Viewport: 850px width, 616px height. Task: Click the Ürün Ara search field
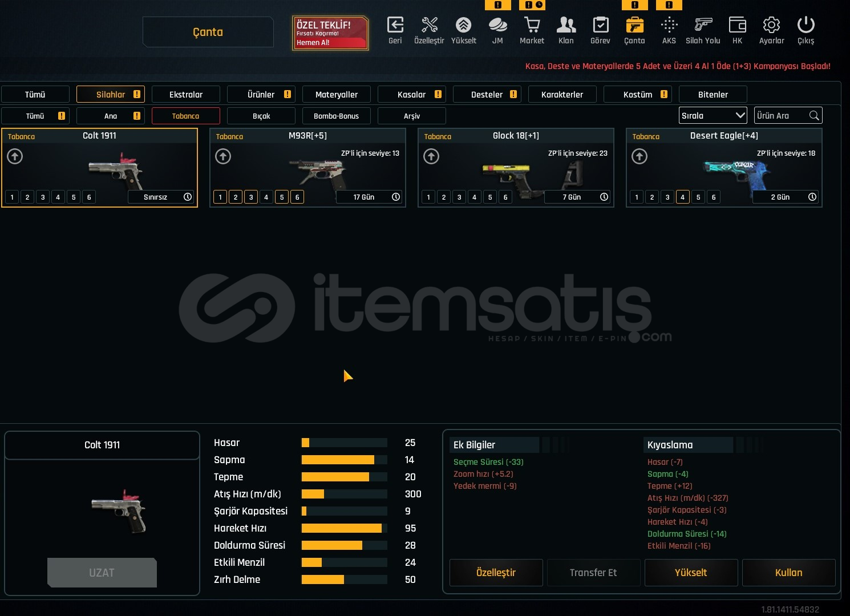pyautogui.click(x=782, y=116)
